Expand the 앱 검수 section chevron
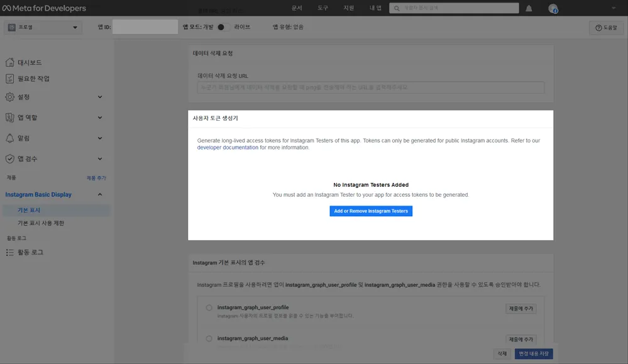 tap(100, 158)
